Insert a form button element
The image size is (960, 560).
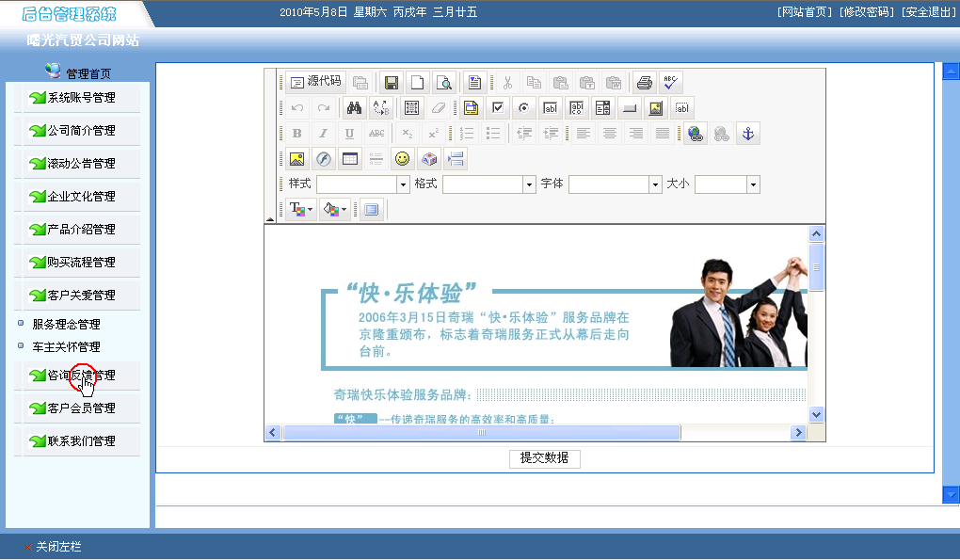(629, 108)
